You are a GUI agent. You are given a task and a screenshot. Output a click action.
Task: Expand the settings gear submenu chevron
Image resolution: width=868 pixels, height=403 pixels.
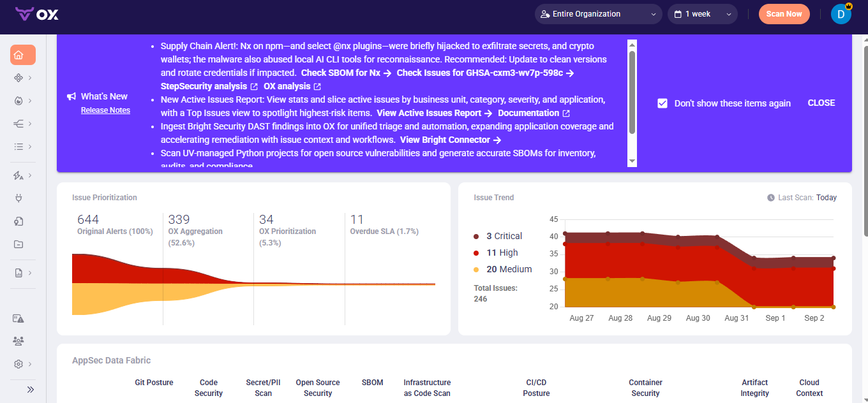[30, 363]
